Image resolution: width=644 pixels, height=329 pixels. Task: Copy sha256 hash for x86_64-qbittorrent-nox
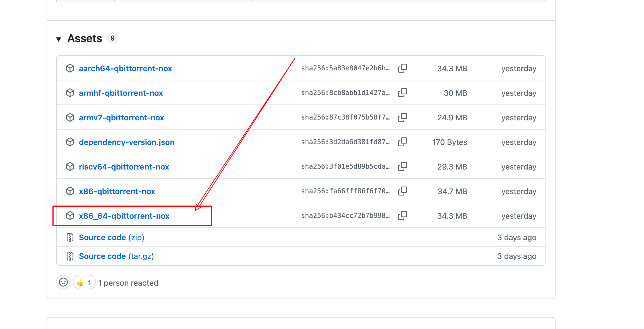(x=402, y=216)
